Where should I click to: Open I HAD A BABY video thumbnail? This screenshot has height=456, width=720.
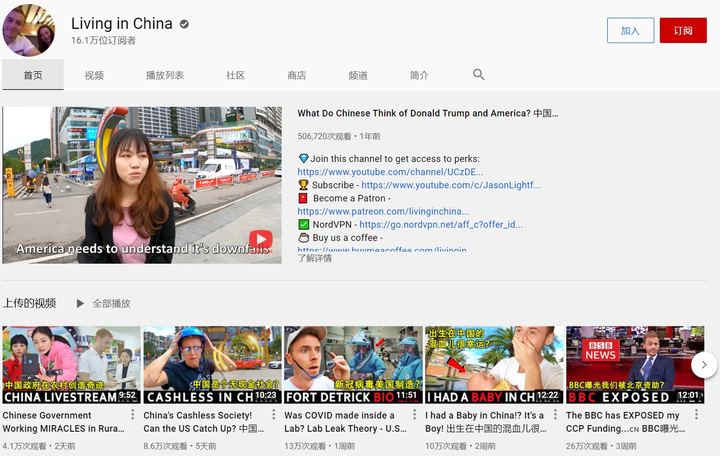point(494,365)
